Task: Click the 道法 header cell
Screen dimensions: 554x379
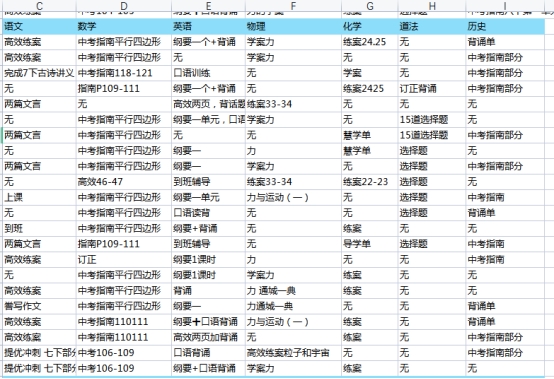Action: 432,26
